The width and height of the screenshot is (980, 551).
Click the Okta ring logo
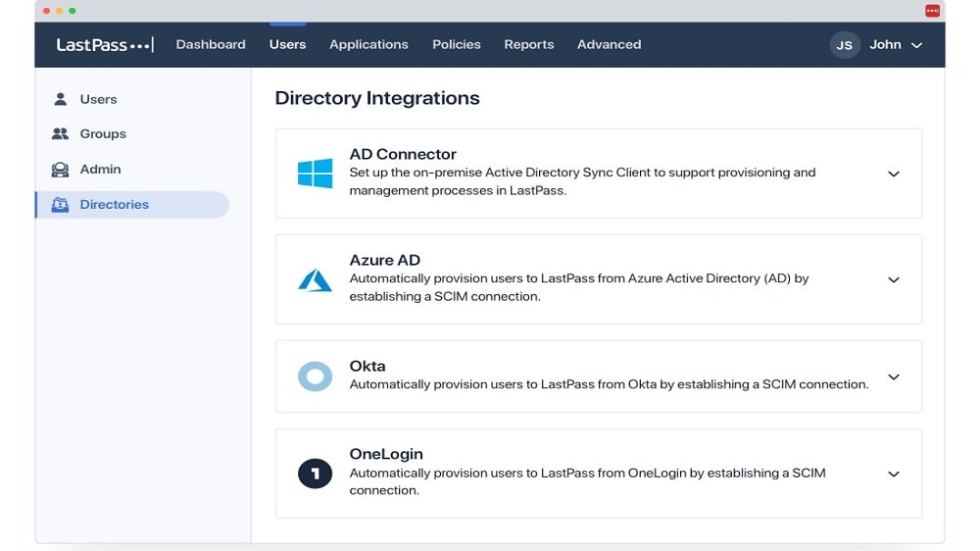(x=315, y=376)
